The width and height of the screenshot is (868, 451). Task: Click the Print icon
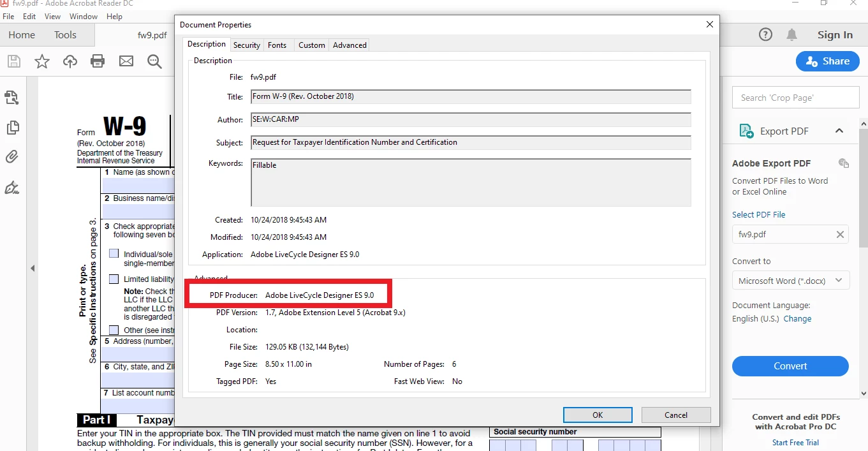coord(98,61)
